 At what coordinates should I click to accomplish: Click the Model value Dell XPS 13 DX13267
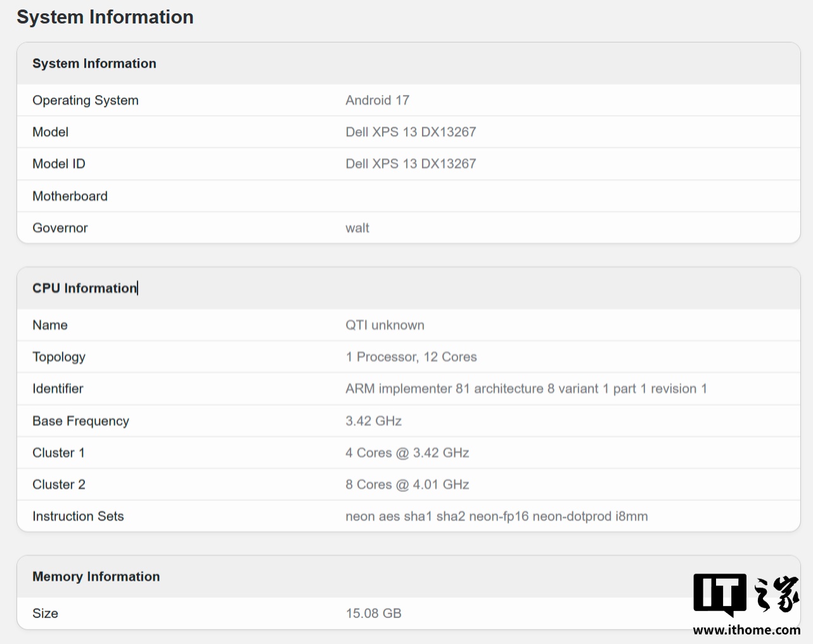pyautogui.click(x=411, y=132)
